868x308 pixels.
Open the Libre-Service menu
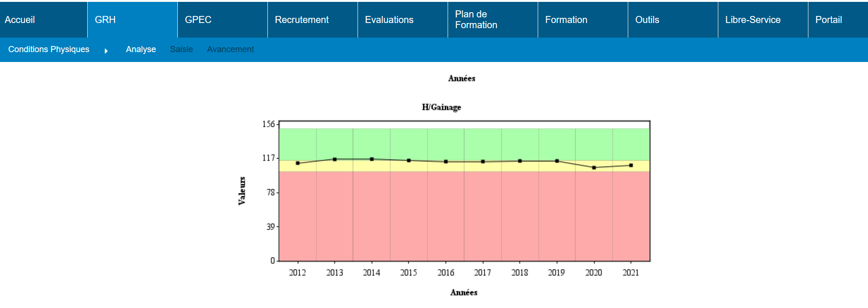[x=753, y=20]
